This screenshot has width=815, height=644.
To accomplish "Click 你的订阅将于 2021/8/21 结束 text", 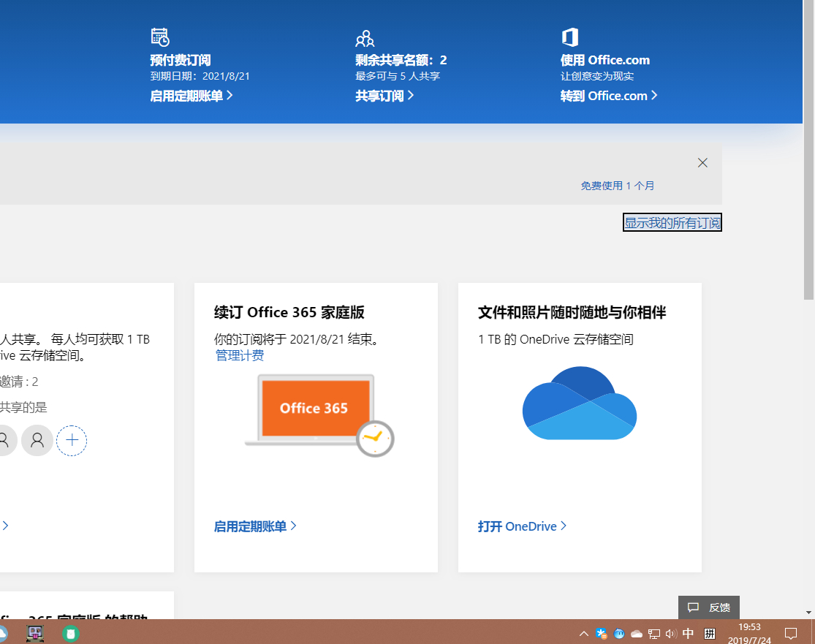I will pyautogui.click(x=295, y=339).
